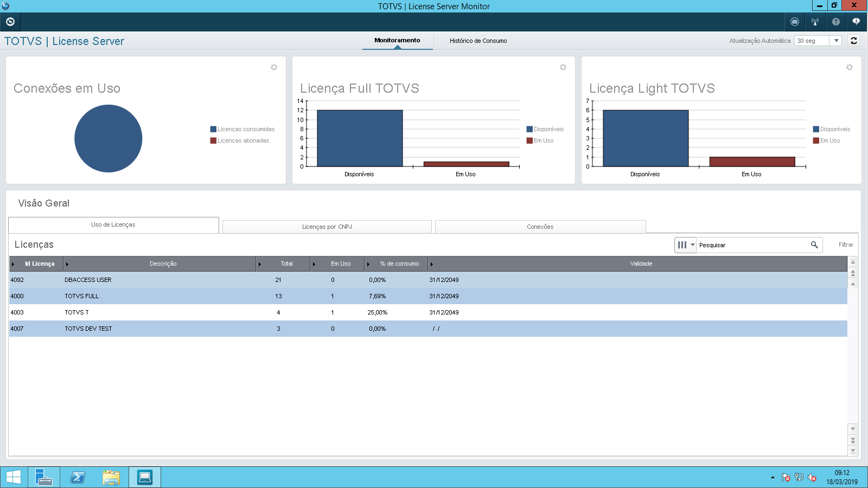Click the blue Conexões em Uso pie chart
868x488 pixels.
(108, 138)
